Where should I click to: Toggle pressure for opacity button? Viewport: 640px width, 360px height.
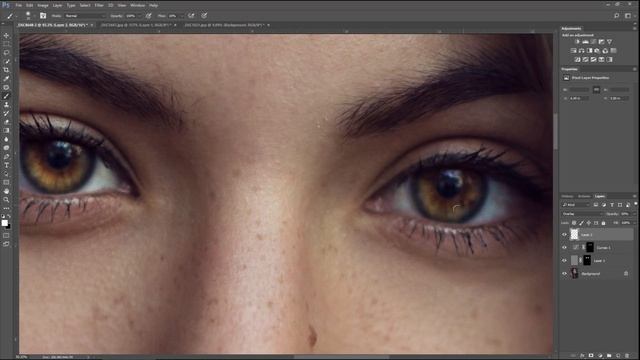pyautogui.click(x=149, y=16)
